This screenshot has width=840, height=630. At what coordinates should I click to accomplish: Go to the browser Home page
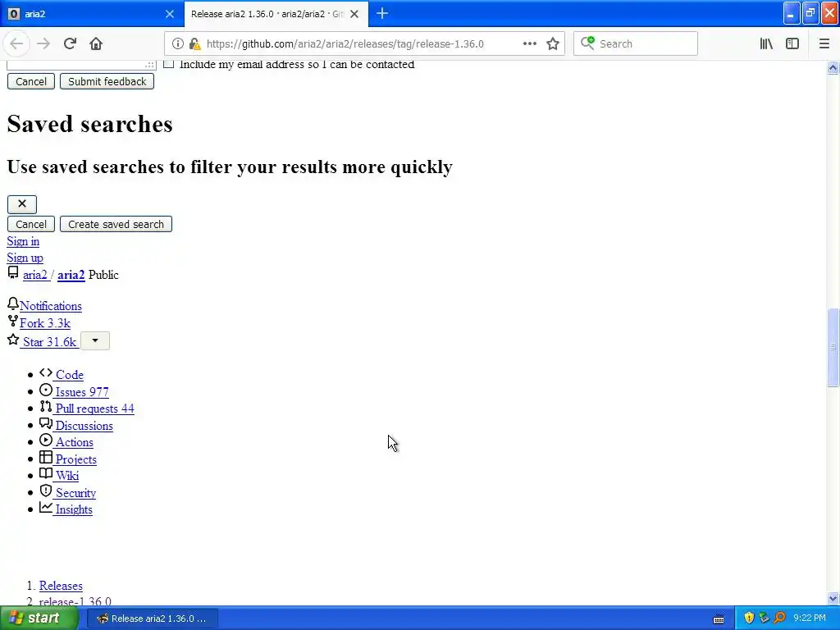(96, 44)
